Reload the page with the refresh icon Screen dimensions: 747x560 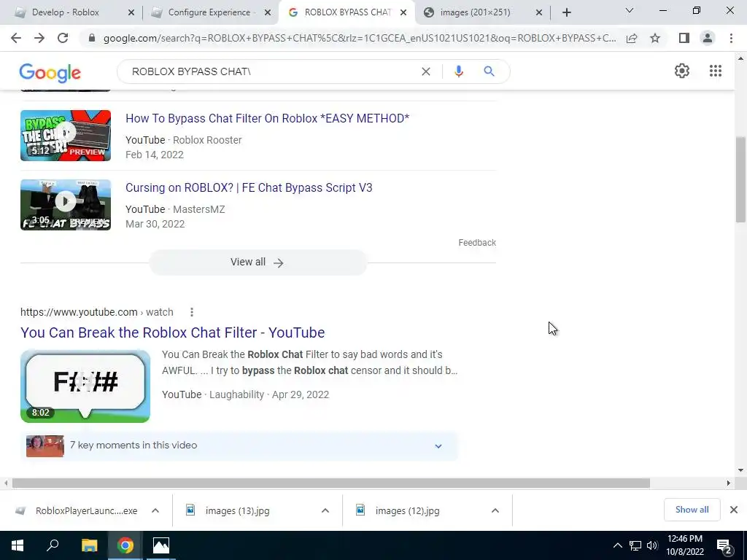pos(63,38)
